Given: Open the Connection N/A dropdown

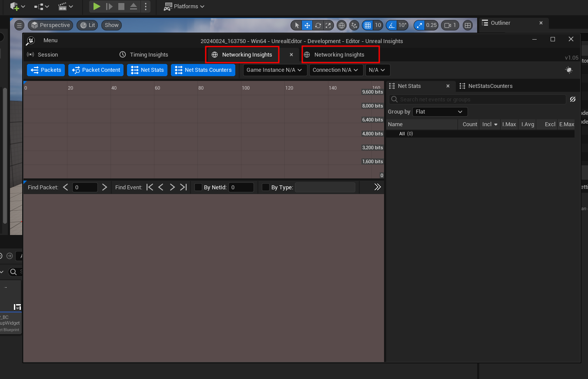Looking at the screenshot, I should tap(336, 70).
